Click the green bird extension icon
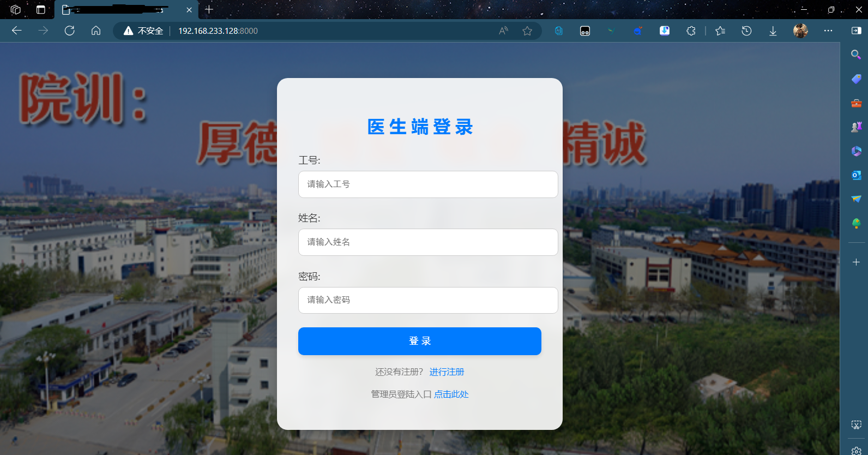 coord(611,31)
